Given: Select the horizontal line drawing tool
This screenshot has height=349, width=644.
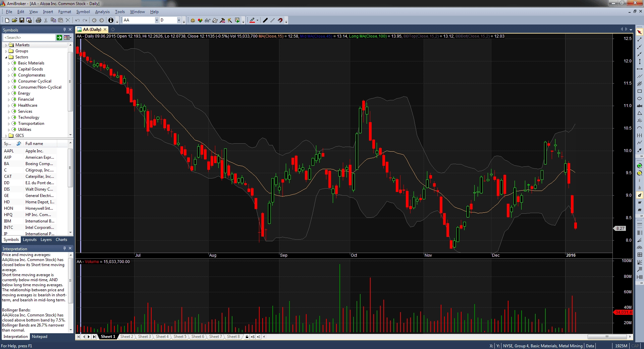Looking at the screenshot, I should click(640, 69).
